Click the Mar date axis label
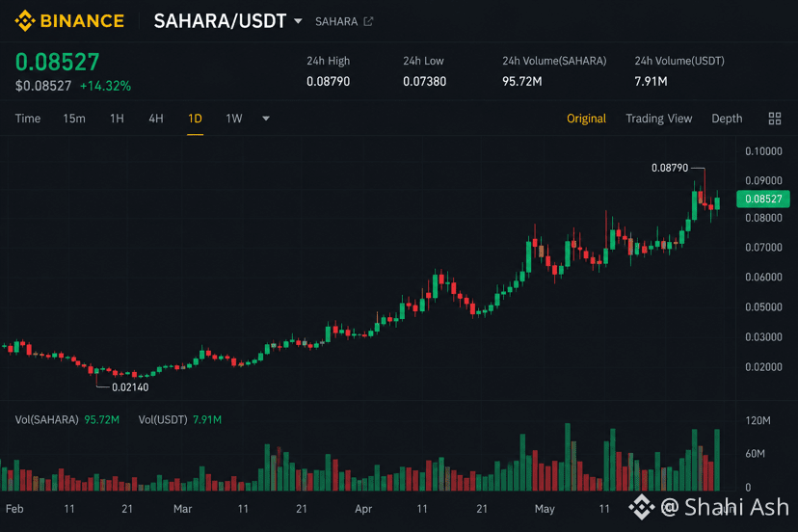This screenshot has width=798, height=532. point(183,509)
